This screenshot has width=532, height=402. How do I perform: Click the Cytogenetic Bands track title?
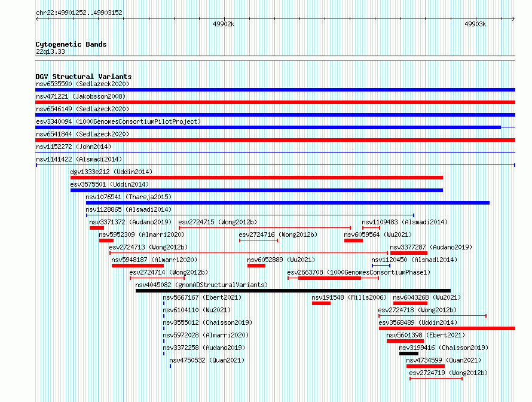71,44
